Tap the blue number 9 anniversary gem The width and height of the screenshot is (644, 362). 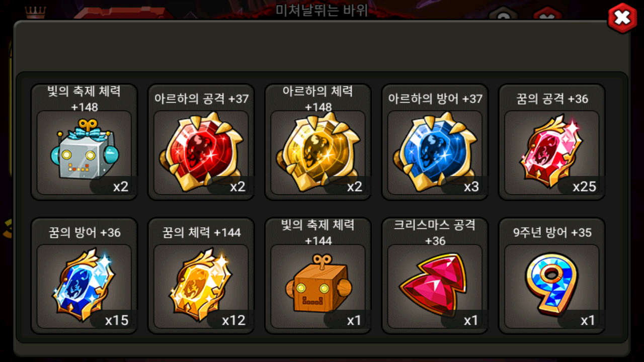550,284
